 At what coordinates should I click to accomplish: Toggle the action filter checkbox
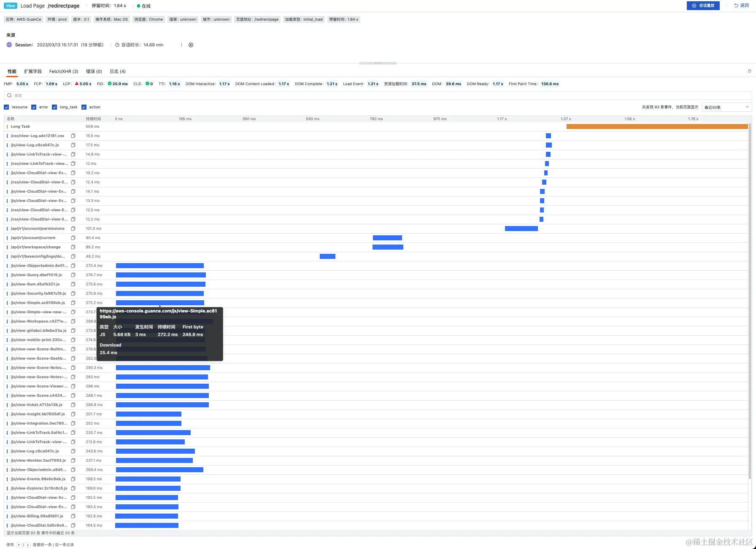point(84,107)
